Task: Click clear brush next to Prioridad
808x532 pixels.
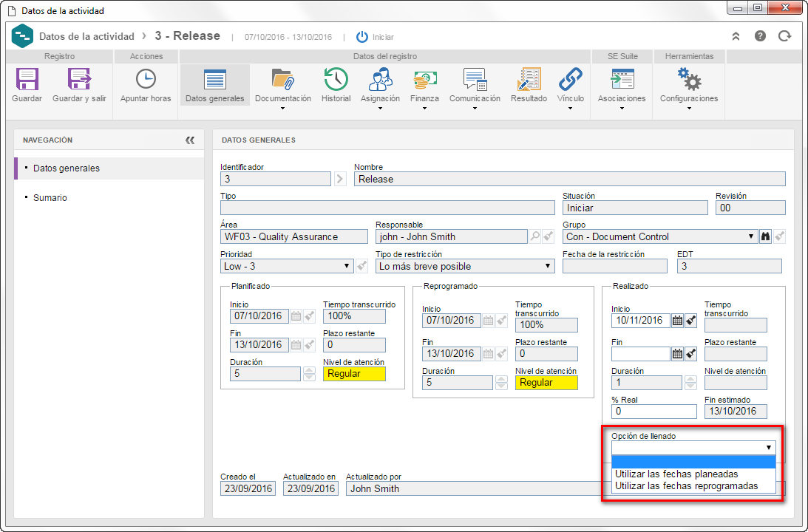Action: coord(361,266)
